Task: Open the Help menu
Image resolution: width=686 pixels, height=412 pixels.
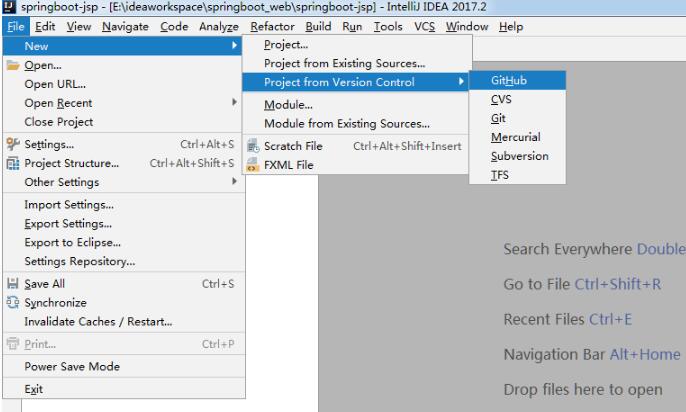Action: coord(511,27)
